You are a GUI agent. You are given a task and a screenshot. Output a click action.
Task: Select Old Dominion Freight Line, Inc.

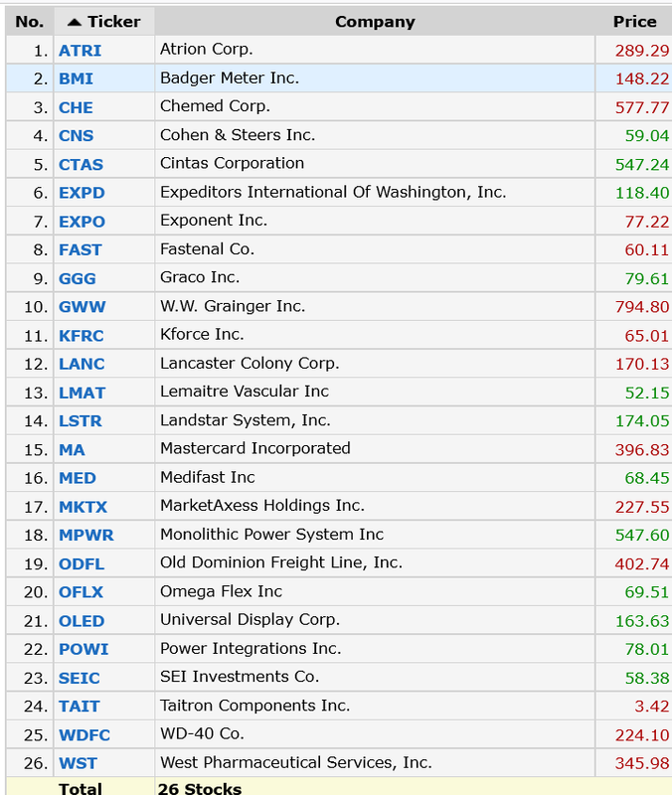pyautogui.click(x=281, y=562)
